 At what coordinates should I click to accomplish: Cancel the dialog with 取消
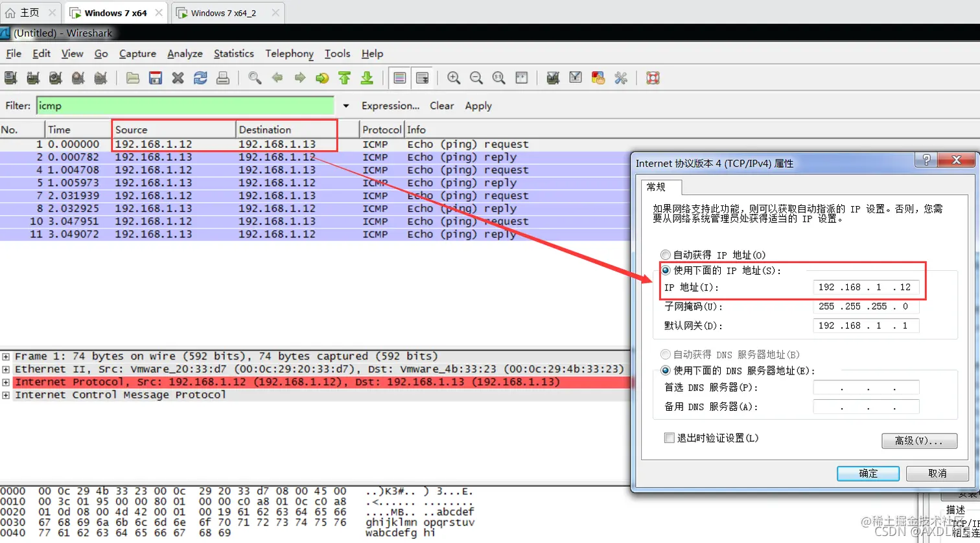coord(937,473)
